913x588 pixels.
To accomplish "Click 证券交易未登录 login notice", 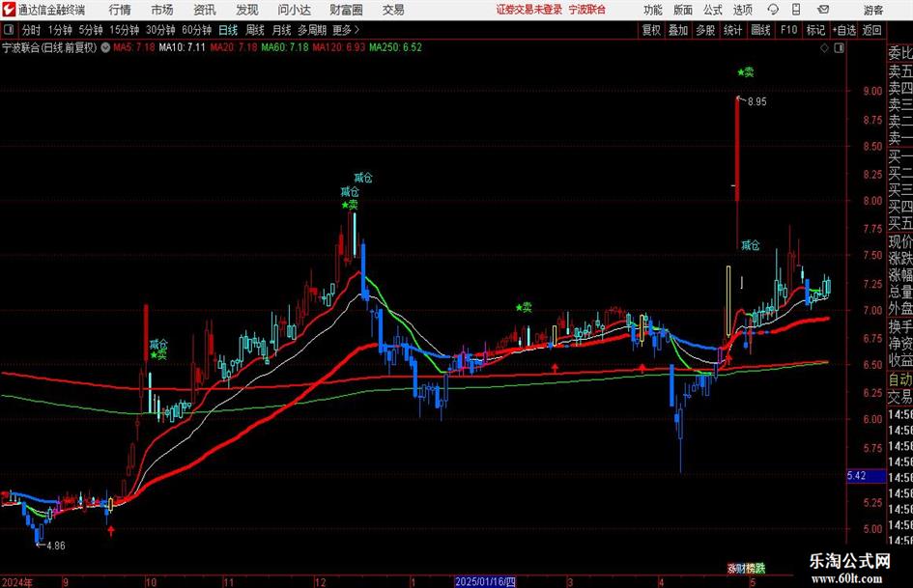I will coord(529,10).
